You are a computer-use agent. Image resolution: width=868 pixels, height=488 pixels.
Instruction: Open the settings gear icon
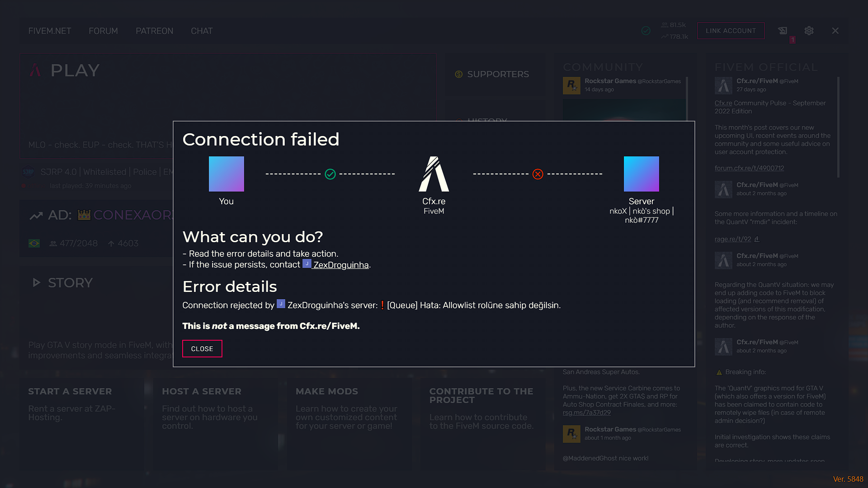pos(809,31)
